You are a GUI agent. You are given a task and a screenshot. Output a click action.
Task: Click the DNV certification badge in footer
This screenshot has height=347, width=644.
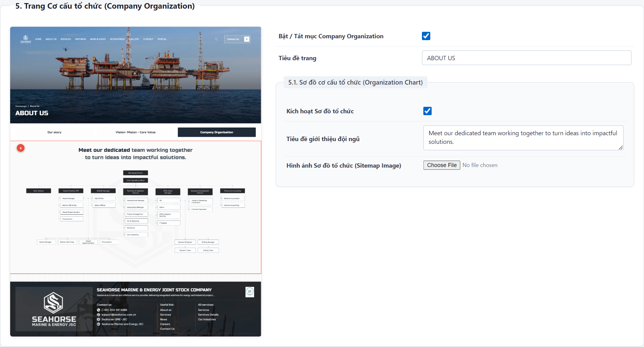pos(250,292)
